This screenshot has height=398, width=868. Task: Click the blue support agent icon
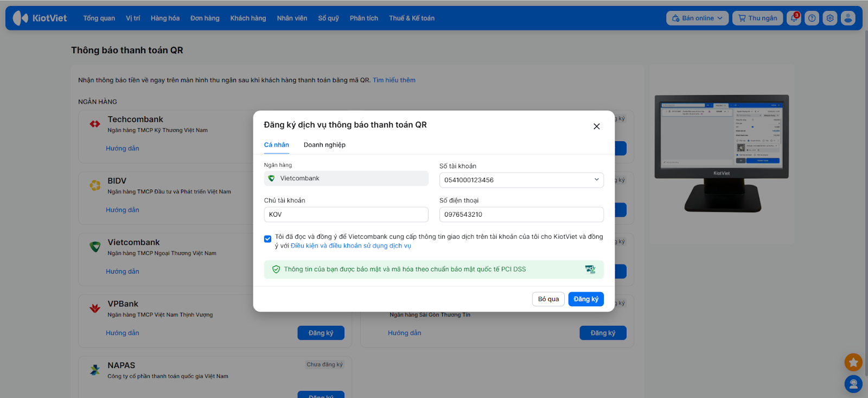pyautogui.click(x=853, y=384)
